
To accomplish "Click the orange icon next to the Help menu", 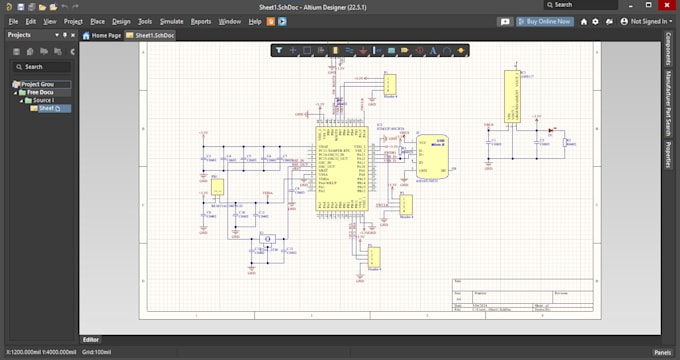I will pos(271,21).
